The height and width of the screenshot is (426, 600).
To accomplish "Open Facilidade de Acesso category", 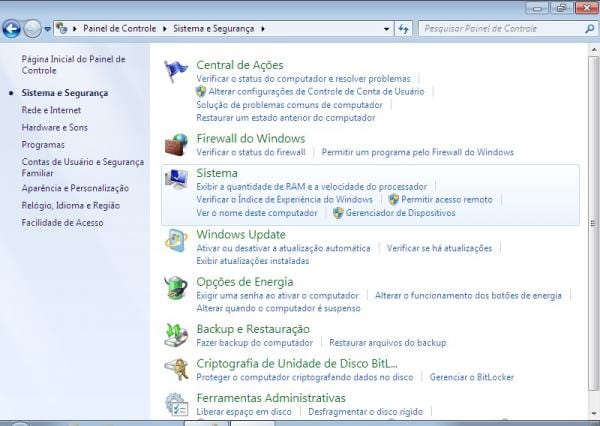I will (x=62, y=223).
